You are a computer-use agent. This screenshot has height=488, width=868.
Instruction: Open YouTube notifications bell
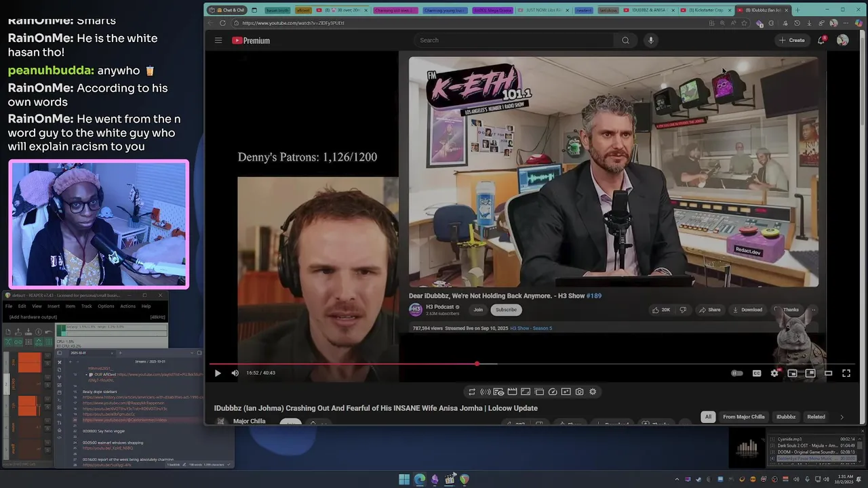pyautogui.click(x=821, y=40)
